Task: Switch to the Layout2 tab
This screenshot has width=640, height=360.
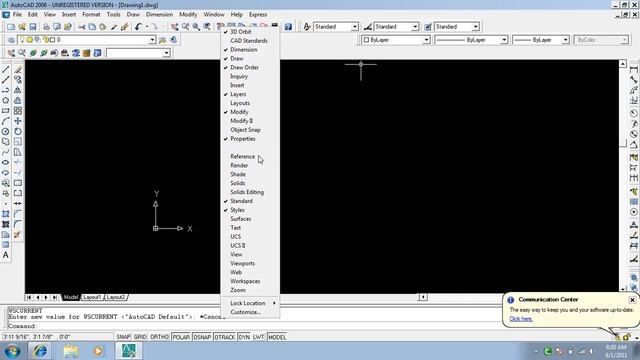Action: 116,297
